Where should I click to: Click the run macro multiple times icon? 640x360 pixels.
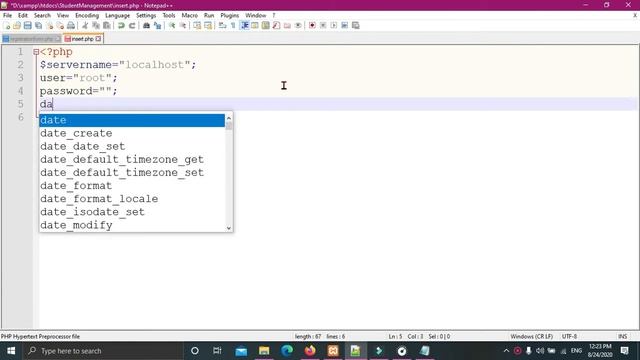point(344,25)
